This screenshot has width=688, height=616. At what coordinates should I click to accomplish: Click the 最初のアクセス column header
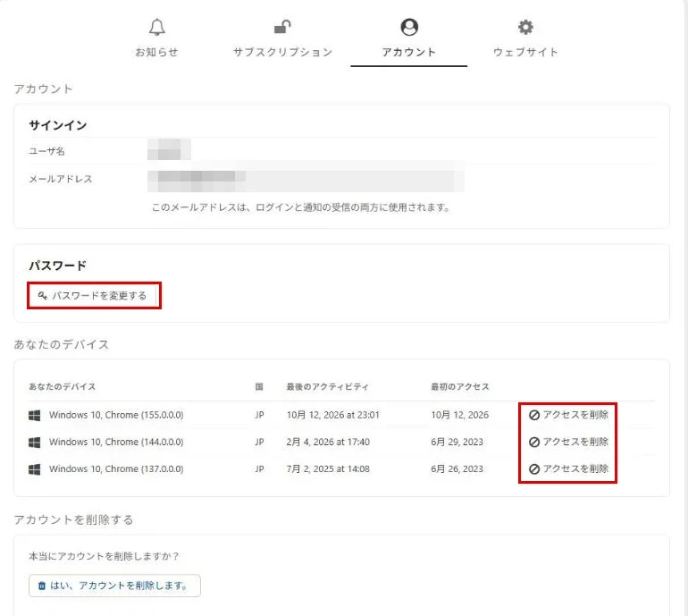(460, 387)
